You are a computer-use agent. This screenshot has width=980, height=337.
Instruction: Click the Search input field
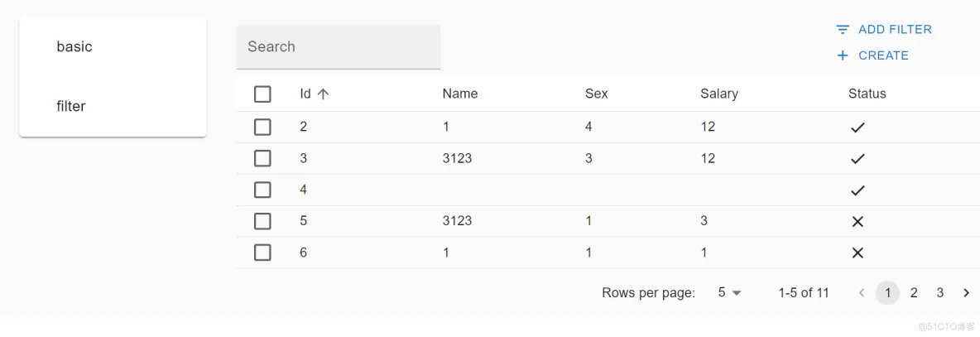point(339,47)
